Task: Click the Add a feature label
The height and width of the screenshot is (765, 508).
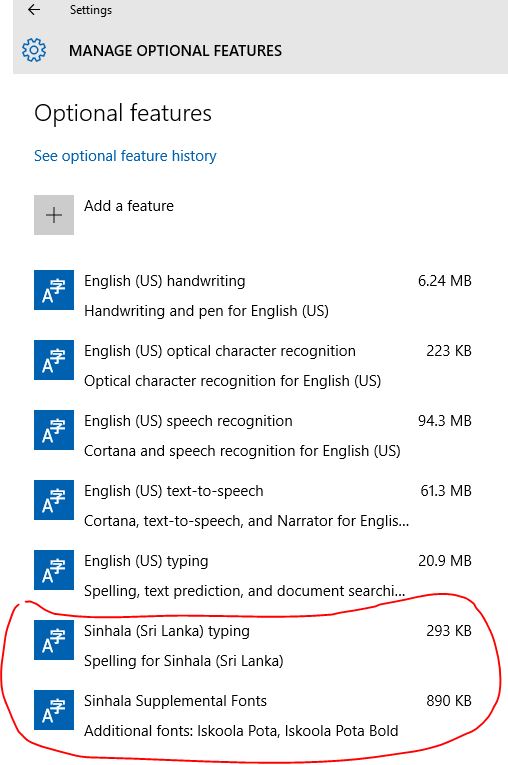Action: (x=129, y=206)
